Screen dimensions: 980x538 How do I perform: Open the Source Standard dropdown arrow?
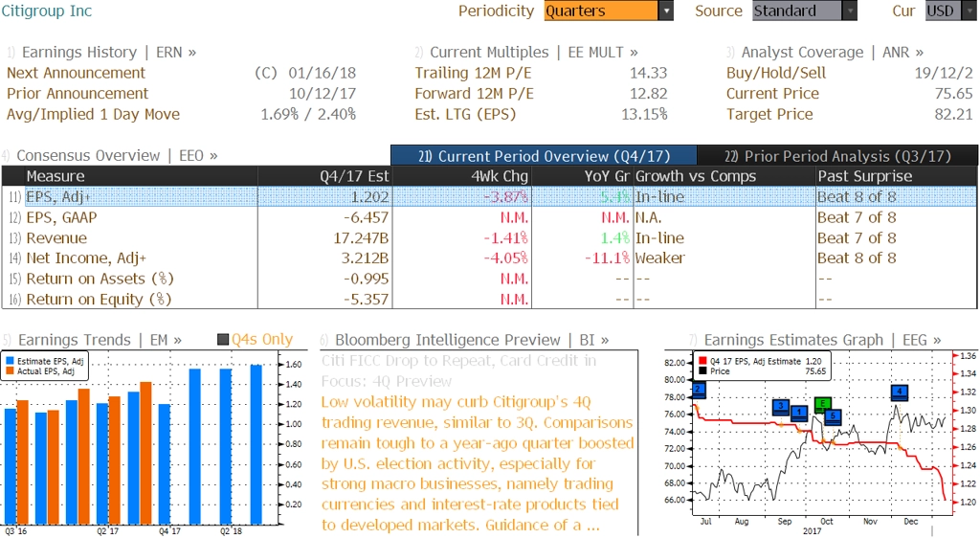pos(850,11)
